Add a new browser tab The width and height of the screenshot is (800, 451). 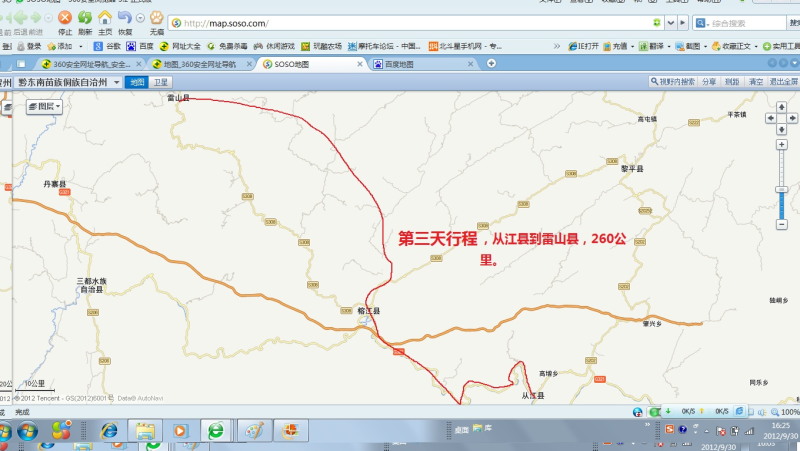(x=491, y=64)
